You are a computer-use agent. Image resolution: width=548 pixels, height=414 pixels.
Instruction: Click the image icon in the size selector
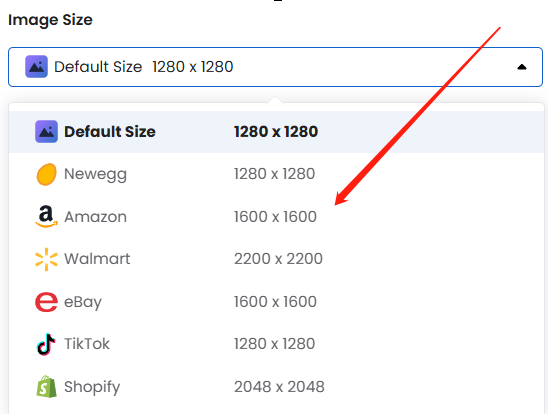pyautogui.click(x=36, y=66)
